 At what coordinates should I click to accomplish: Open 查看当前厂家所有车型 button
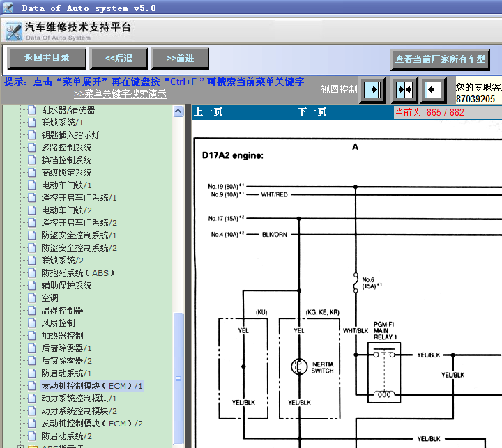(x=440, y=59)
